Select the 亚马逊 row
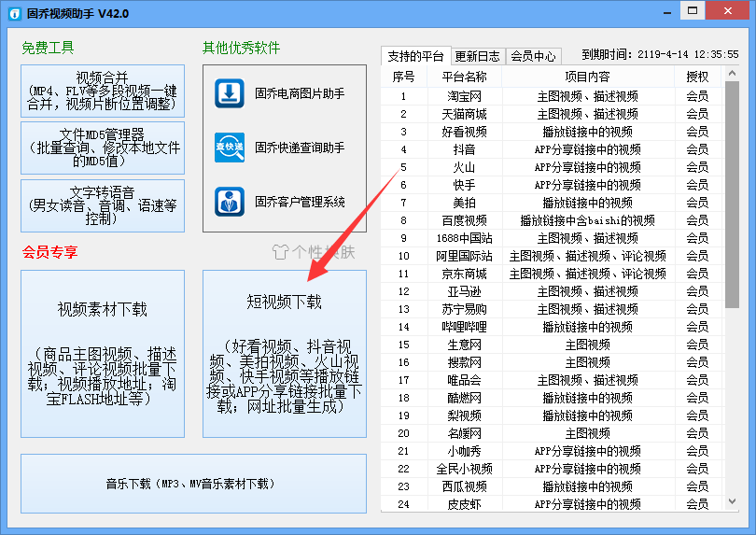Screen dimensions: 756x535 (x=553, y=291)
